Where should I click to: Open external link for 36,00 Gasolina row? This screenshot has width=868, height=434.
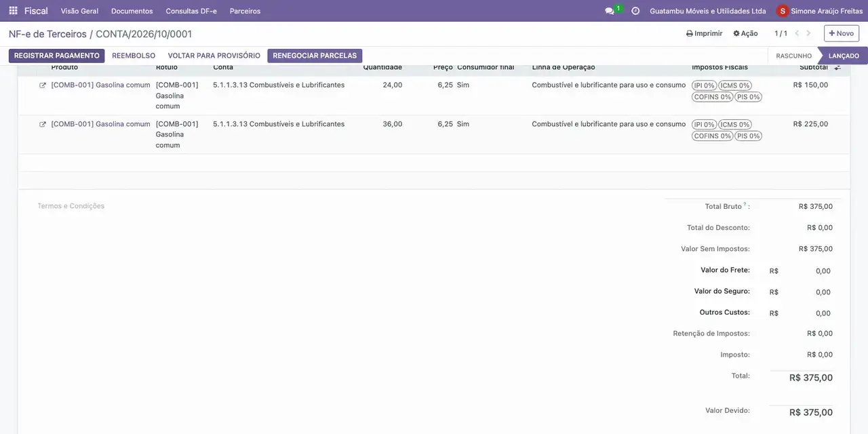[x=43, y=125]
